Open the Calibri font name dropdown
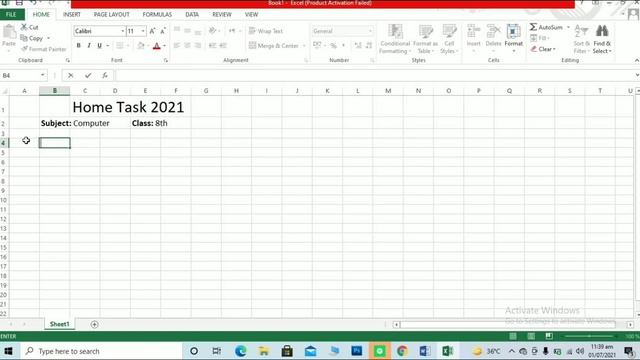Screen dimensions: 640x360 (x=122, y=31)
